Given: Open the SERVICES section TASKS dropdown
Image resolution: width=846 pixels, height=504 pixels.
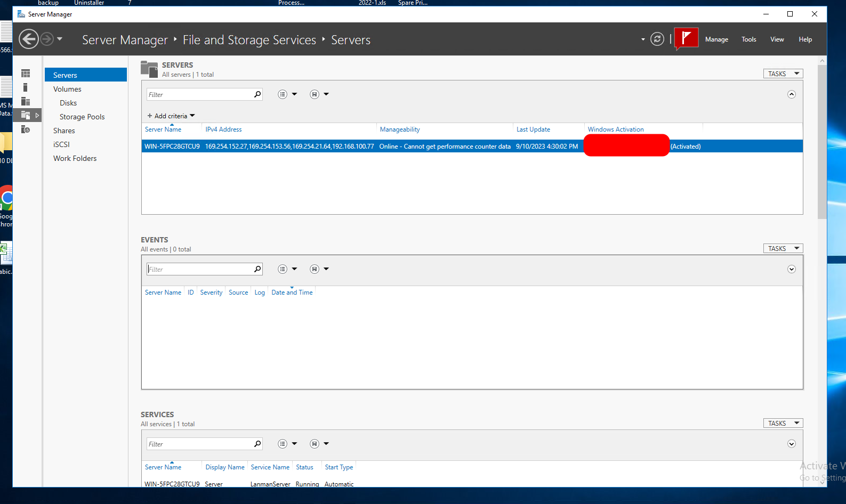Looking at the screenshot, I should pos(783,423).
